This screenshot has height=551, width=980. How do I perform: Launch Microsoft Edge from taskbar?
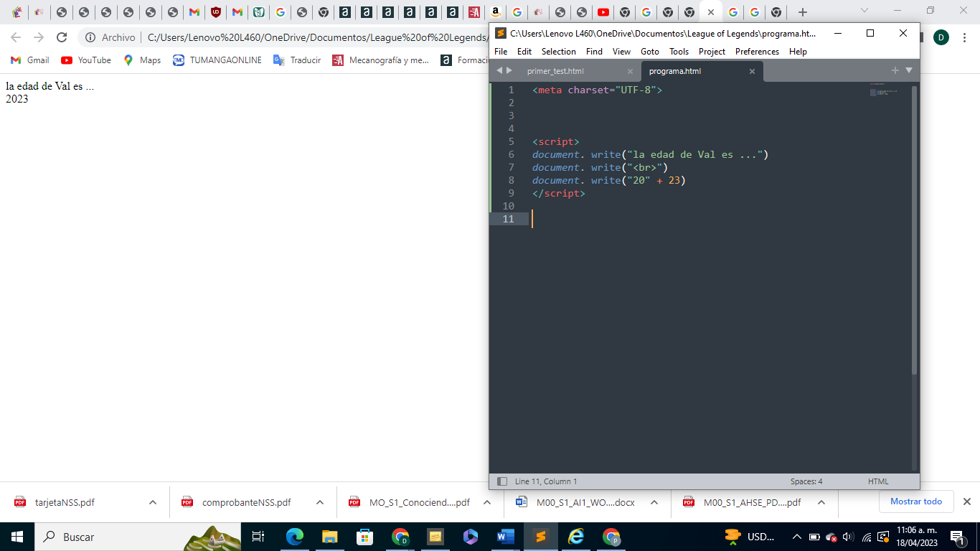[294, 537]
